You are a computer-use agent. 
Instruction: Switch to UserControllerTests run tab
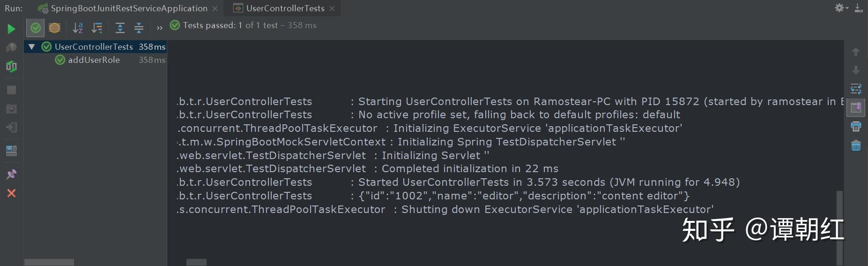285,8
